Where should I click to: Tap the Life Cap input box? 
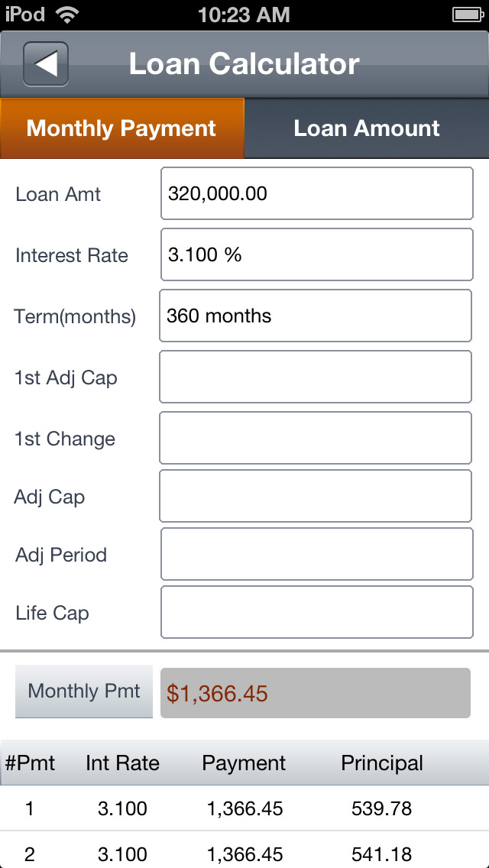pos(317,612)
